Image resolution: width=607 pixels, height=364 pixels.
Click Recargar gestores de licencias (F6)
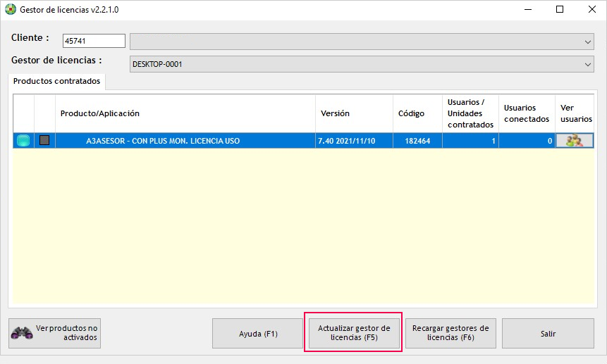click(x=450, y=333)
